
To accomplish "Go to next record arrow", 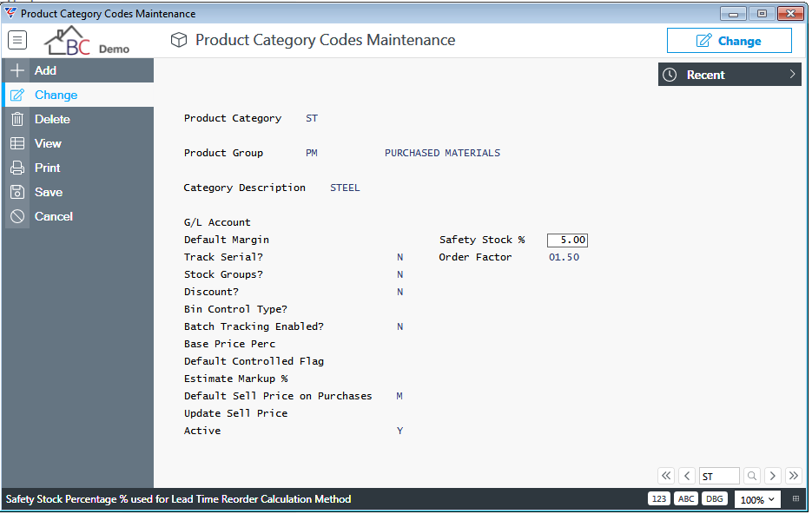I will pyautogui.click(x=773, y=476).
